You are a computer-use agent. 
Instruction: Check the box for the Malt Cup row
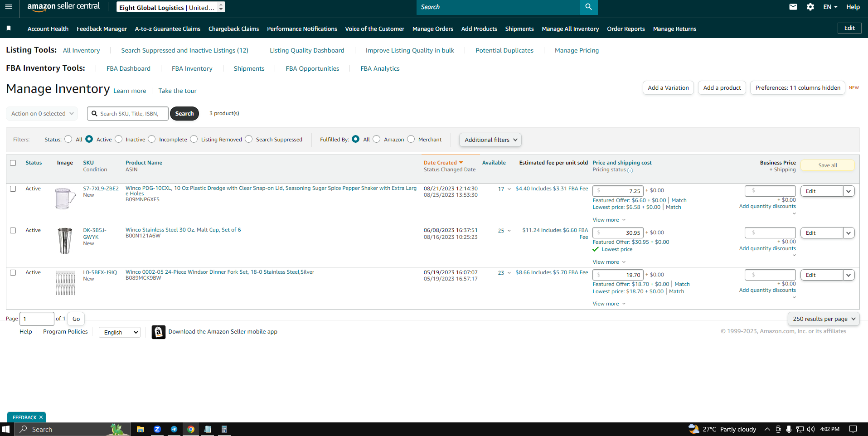click(x=13, y=231)
